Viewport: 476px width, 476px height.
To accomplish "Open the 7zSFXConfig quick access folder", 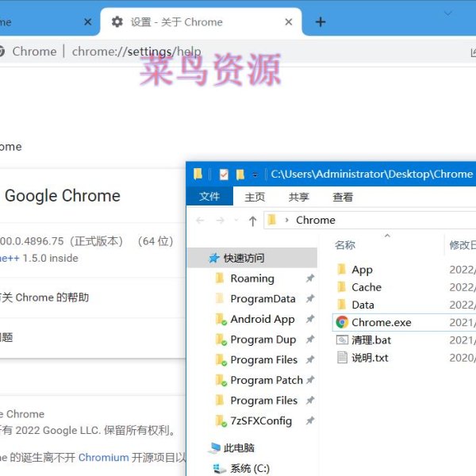I will tap(261, 420).
